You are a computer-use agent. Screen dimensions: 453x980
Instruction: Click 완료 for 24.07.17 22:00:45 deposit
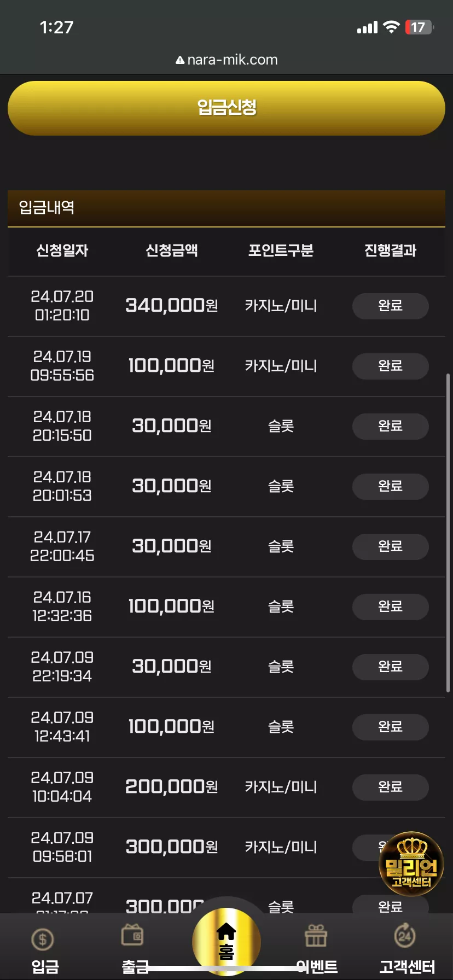coord(391,546)
